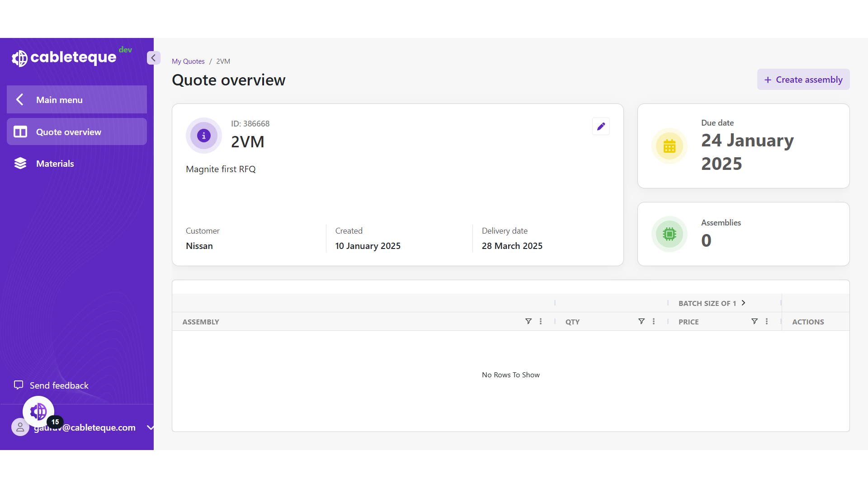Open the filter icon in Qty column
Viewport: 868px width, 488px height.
pos(641,321)
